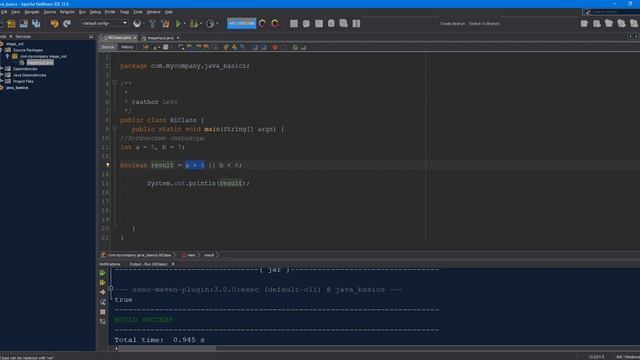Switch to the Services panel tab
The image size is (640, 360).
[23, 36]
